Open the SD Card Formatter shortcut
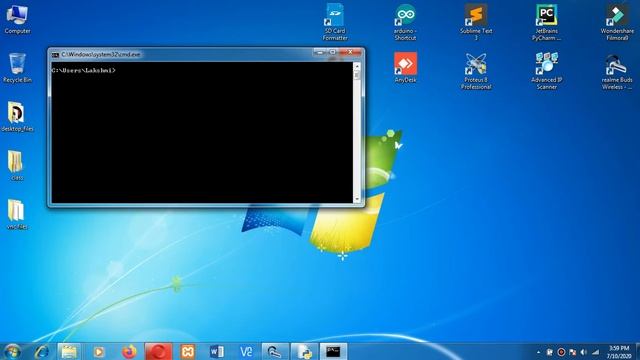The width and height of the screenshot is (640, 360). coord(335,22)
